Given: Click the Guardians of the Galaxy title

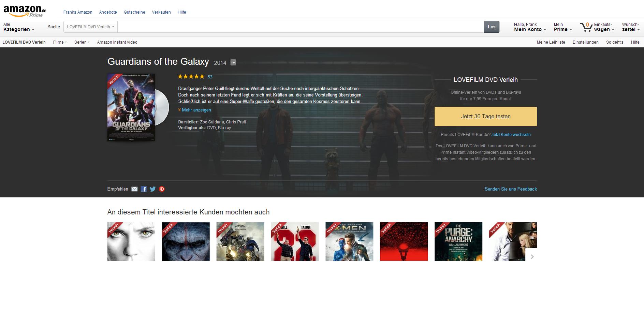Looking at the screenshot, I should pos(158,62).
